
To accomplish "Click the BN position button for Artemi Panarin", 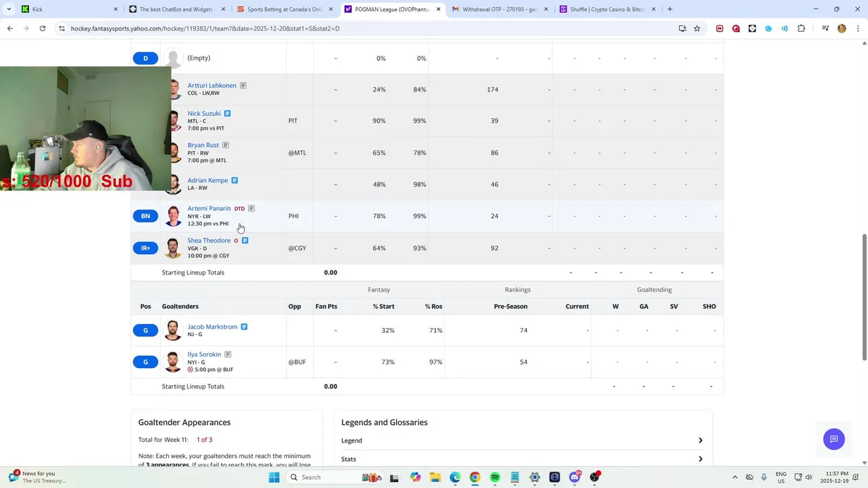I will (x=145, y=216).
